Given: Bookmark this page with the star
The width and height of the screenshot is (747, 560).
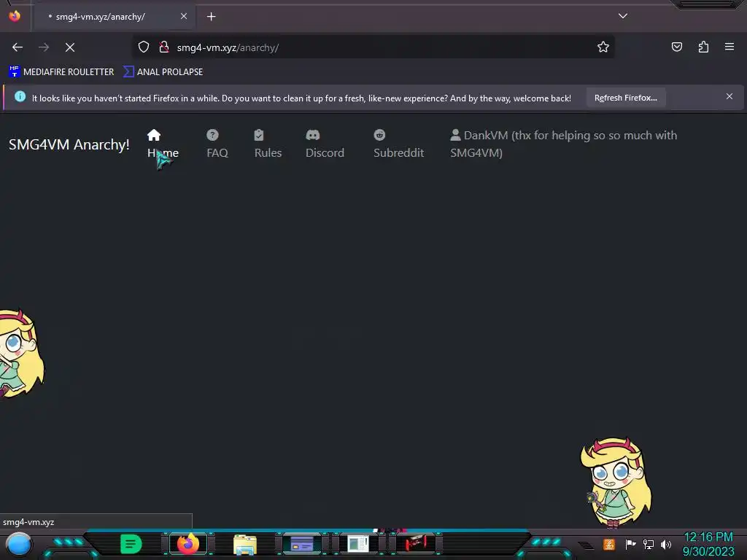Looking at the screenshot, I should click(603, 47).
